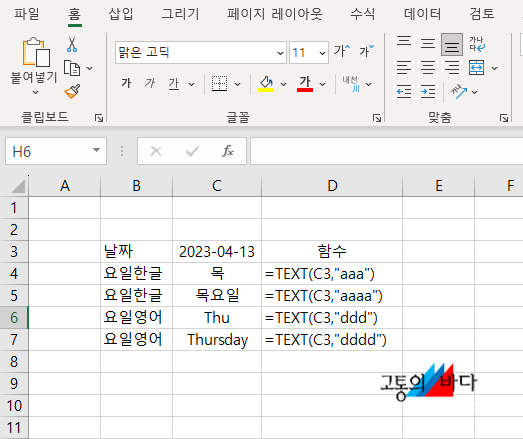Click the Wrap Text icon
Viewport: 523px width, 439px height.
477,44
